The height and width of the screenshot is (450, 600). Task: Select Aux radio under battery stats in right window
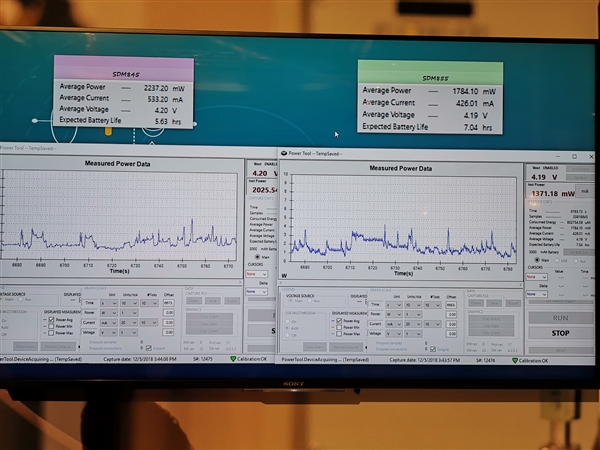tap(576, 261)
